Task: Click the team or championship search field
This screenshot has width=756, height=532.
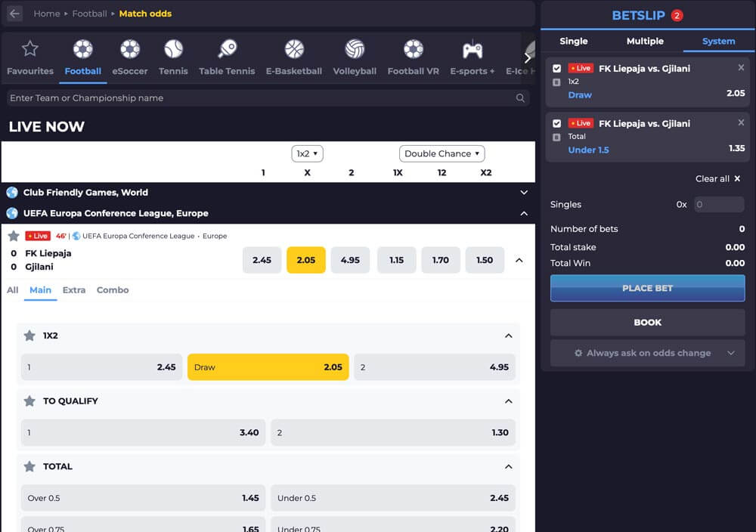Action: [x=261, y=98]
